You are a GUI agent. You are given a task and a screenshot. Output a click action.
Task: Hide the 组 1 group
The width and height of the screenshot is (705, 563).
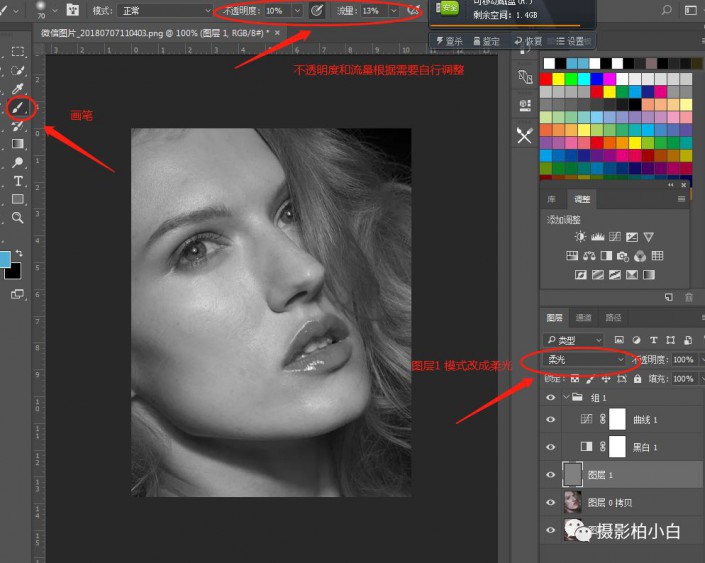pyautogui.click(x=550, y=398)
